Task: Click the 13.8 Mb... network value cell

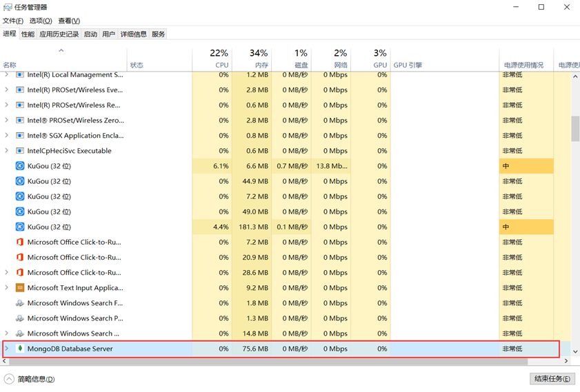Action: pyautogui.click(x=331, y=166)
